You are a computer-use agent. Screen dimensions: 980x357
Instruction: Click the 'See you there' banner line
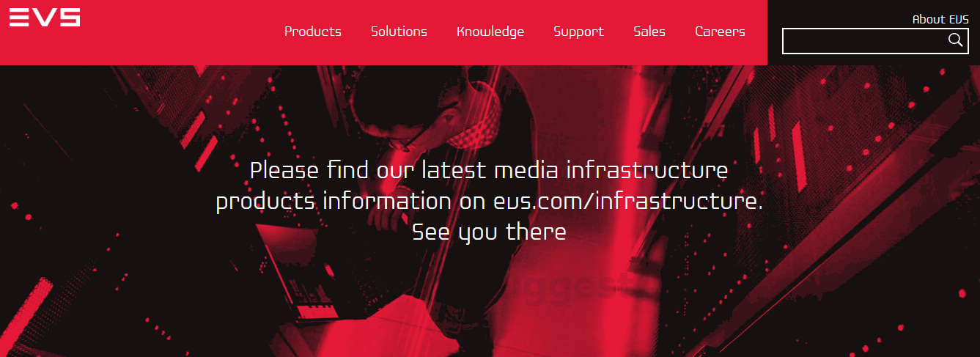(x=489, y=232)
